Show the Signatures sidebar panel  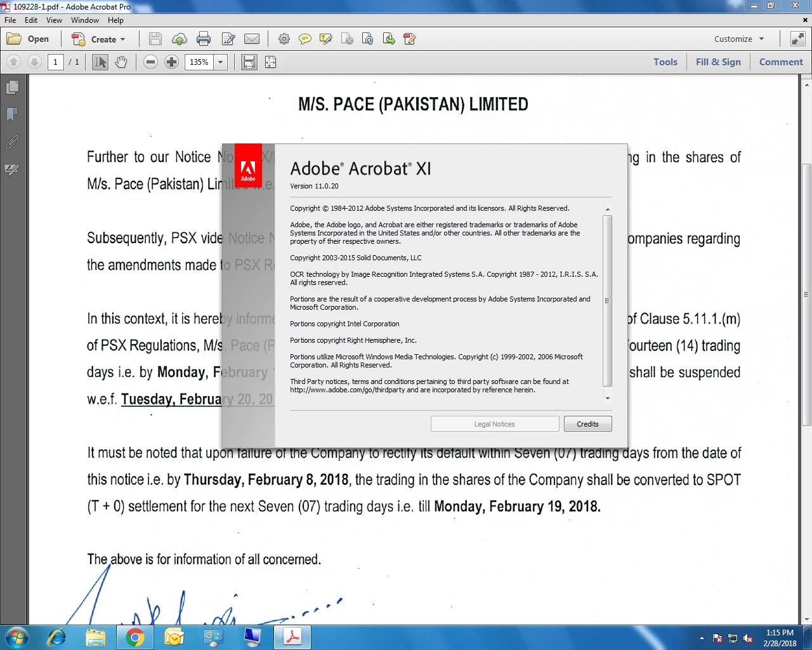coord(12,169)
